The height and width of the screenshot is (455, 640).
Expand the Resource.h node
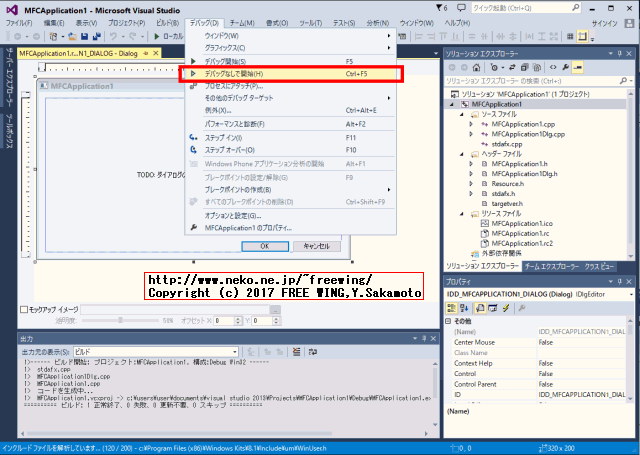pyautogui.click(x=471, y=184)
